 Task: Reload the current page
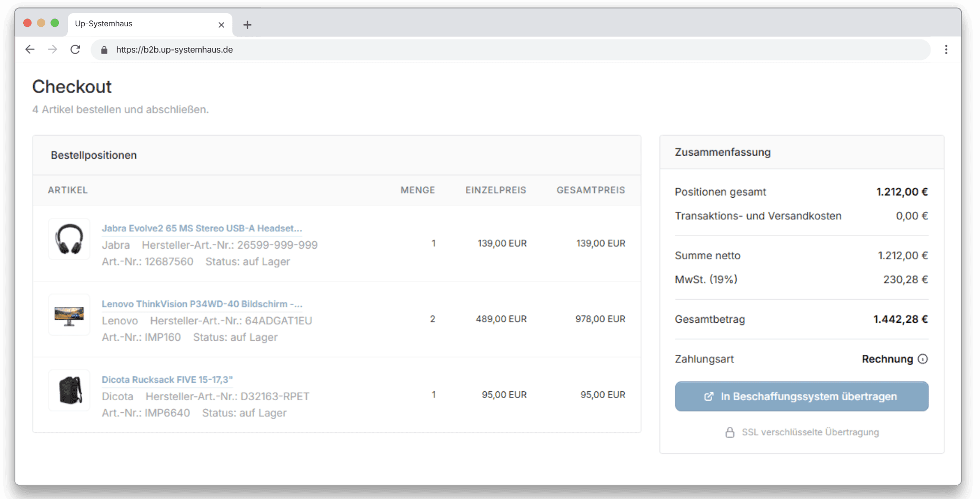pyautogui.click(x=75, y=49)
